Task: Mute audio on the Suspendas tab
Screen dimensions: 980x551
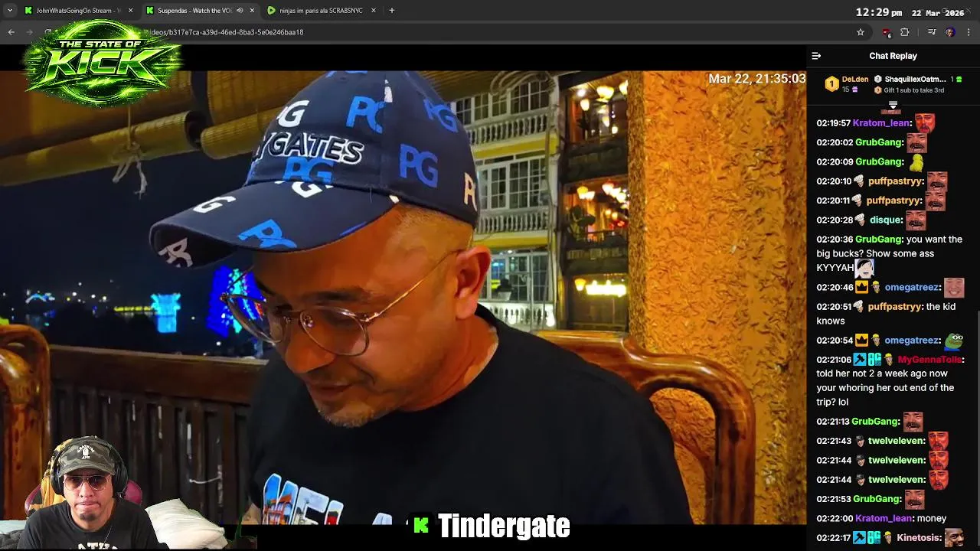Action: (240, 11)
